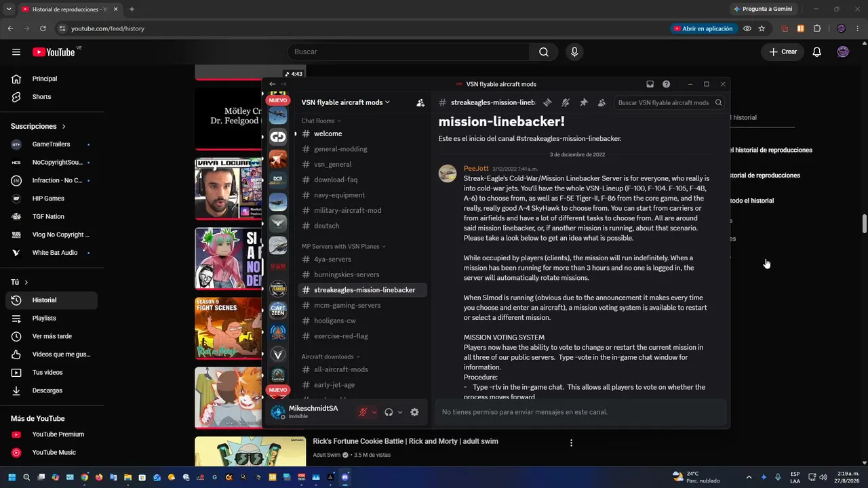This screenshot has width=868, height=488.
Task: Open the hooligans-cw channel
Action: 362,321
